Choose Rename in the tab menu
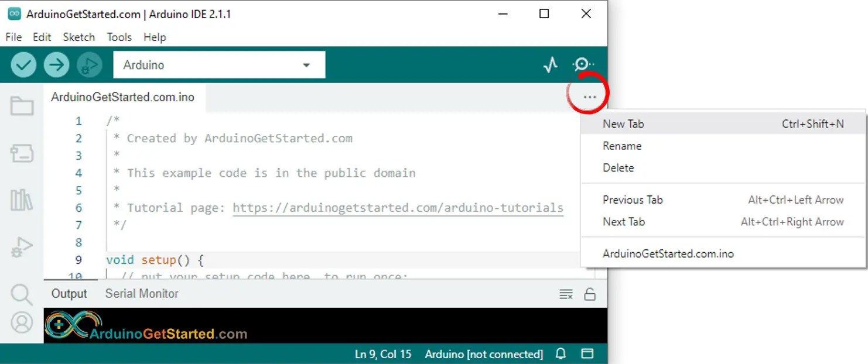Screen dimensions: 868x364 tap(723, 146)
